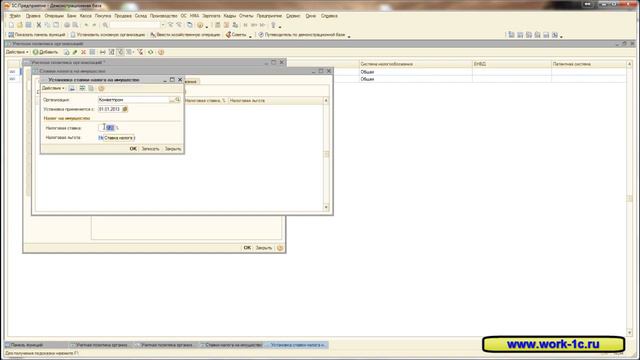Open the Отчеты menu

click(x=246, y=16)
